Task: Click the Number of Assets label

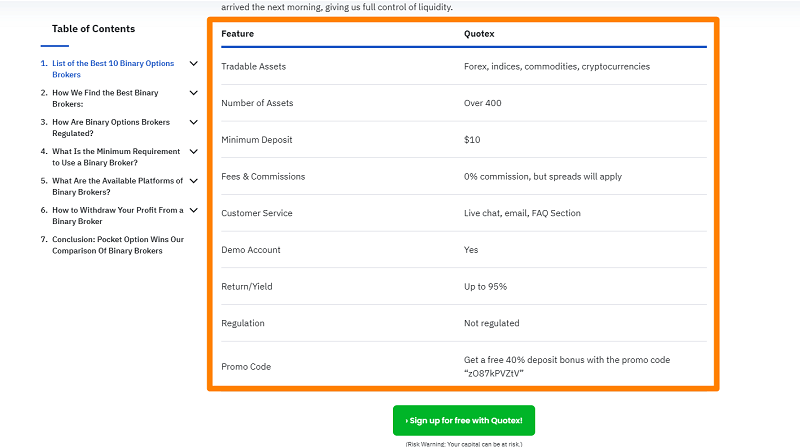Action: [x=257, y=103]
